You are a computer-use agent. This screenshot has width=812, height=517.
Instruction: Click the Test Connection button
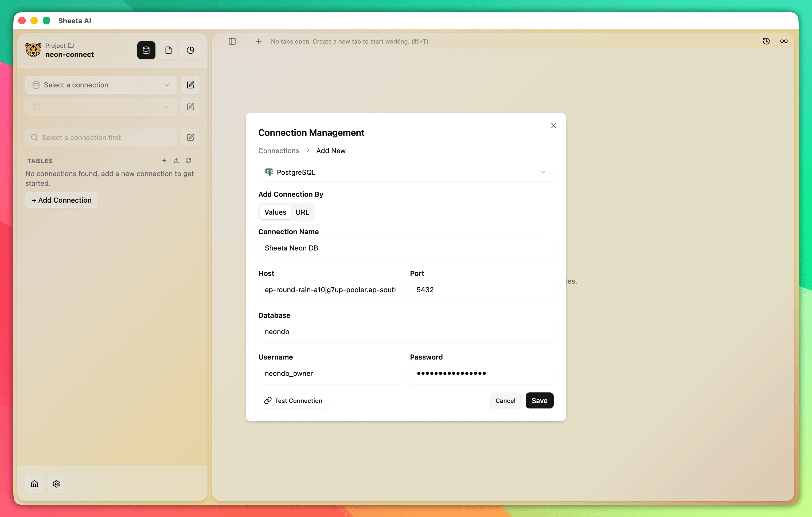tap(293, 400)
